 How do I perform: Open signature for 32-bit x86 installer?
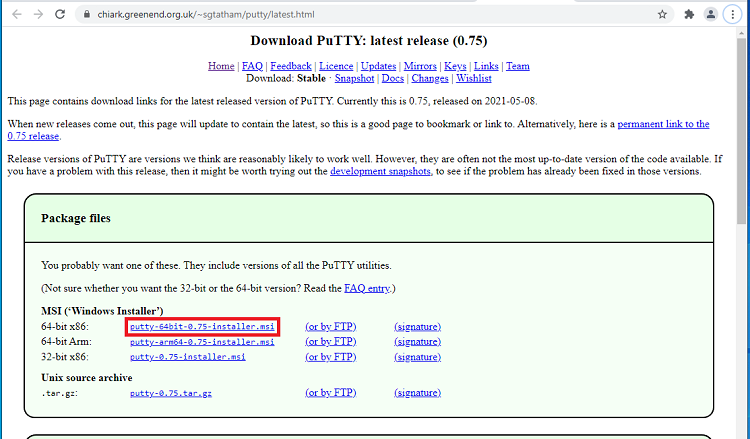[418, 357]
